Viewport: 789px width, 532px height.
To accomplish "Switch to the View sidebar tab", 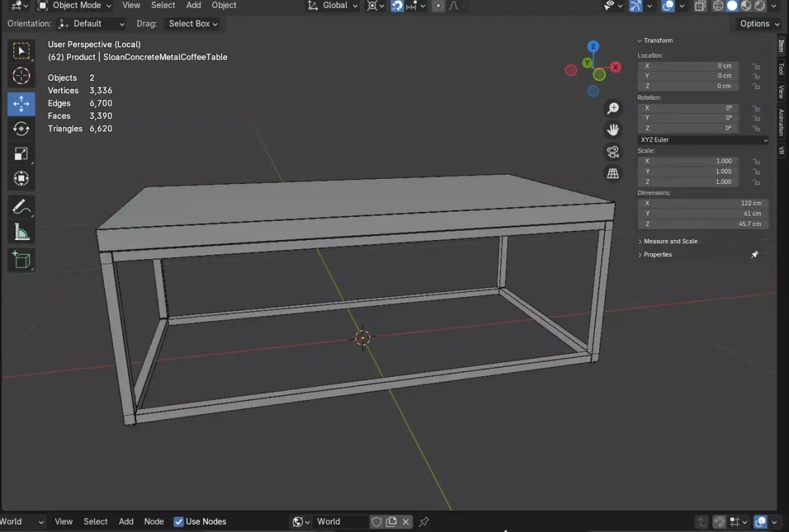I will click(x=781, y=91).
